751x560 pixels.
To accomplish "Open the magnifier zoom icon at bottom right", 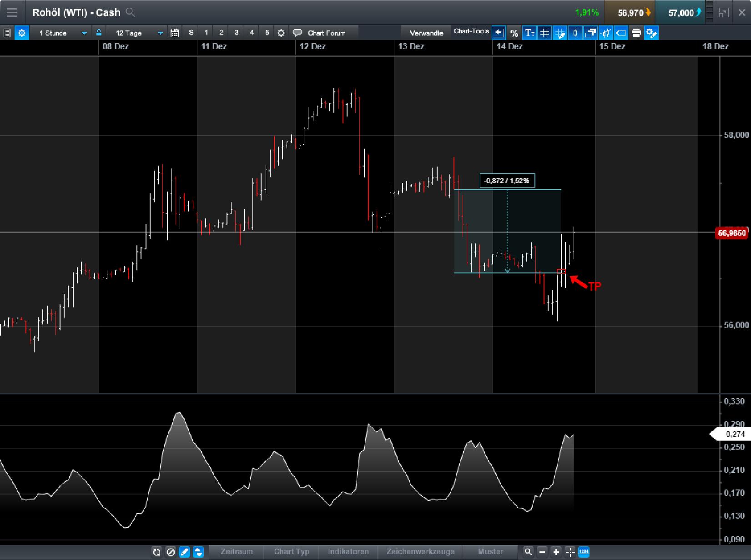I will coord(528,552).
